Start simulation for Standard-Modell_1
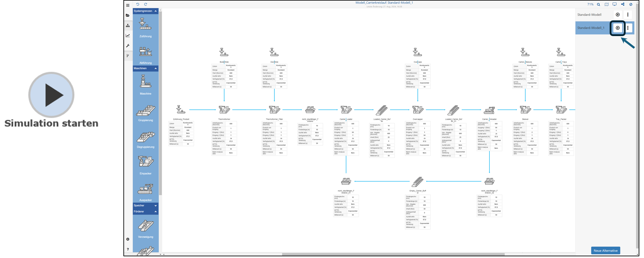Viewport: 644px width, 258px height. pyautogui.click(x=617, y=28)
